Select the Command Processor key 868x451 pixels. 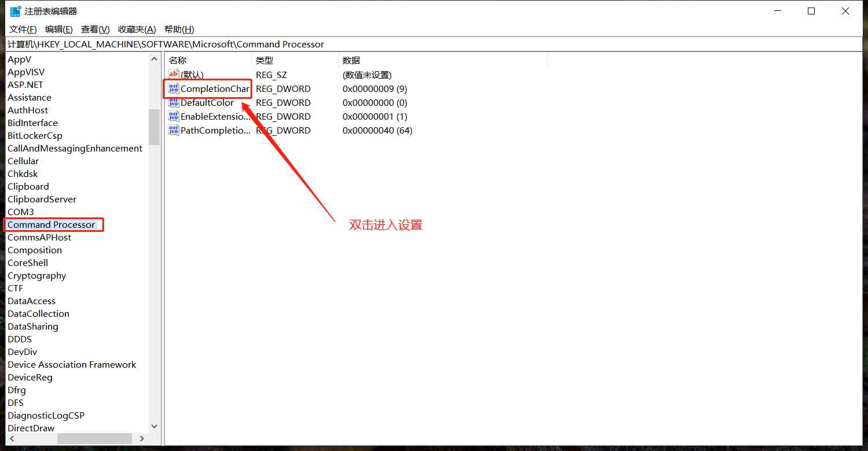click(x=51, y=224)
